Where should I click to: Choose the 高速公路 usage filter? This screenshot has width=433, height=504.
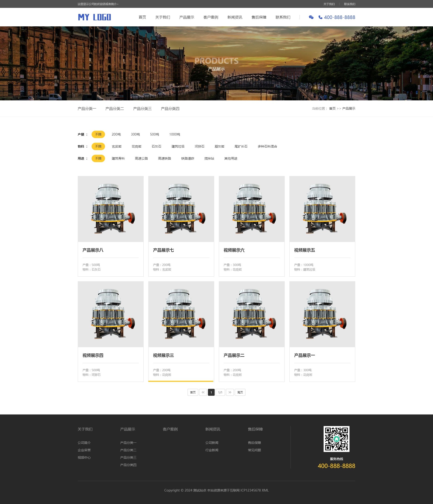click(141, 158)
